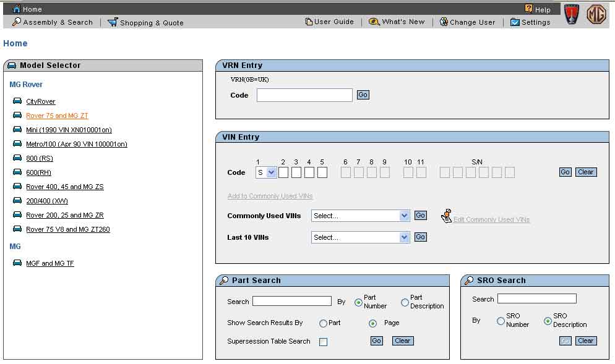Screen dimensions: 615x364
Task: Open Edit Commonly Used VINs link
Action: click(x=492, y=219)
